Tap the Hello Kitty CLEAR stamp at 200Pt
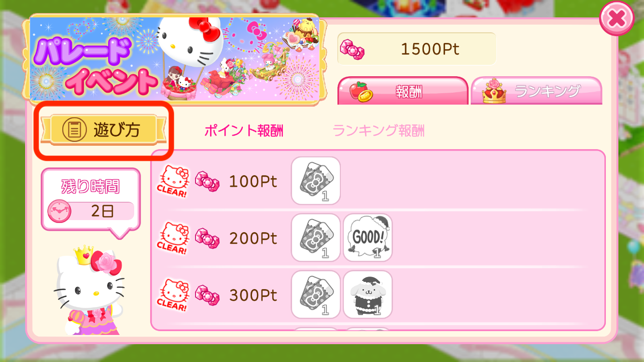644x362 pixels. (x=173, y=238)
